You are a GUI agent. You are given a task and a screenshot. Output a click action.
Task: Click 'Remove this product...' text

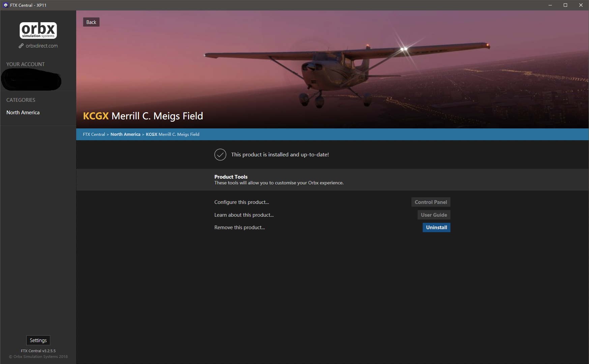(240, 227)
